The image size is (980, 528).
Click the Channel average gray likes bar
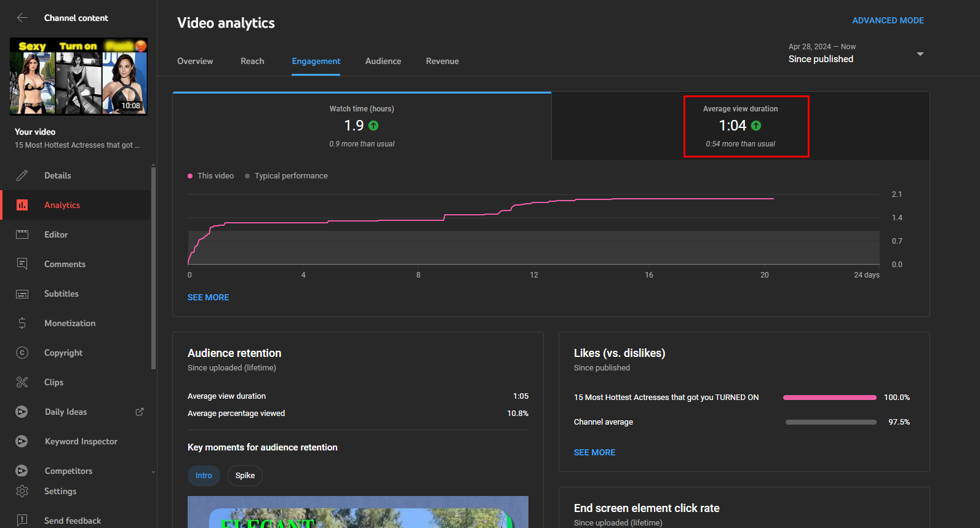[831, 422]
